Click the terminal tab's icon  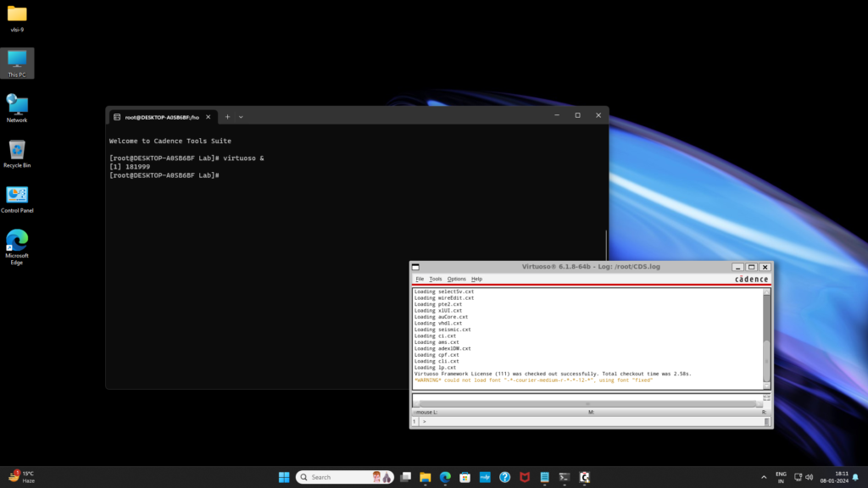point(117,117)
